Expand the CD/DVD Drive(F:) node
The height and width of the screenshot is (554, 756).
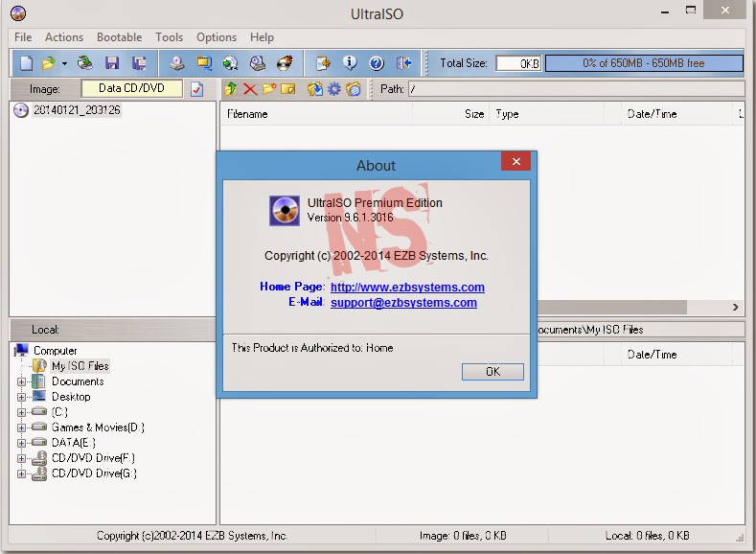click(x=21, y=458)
